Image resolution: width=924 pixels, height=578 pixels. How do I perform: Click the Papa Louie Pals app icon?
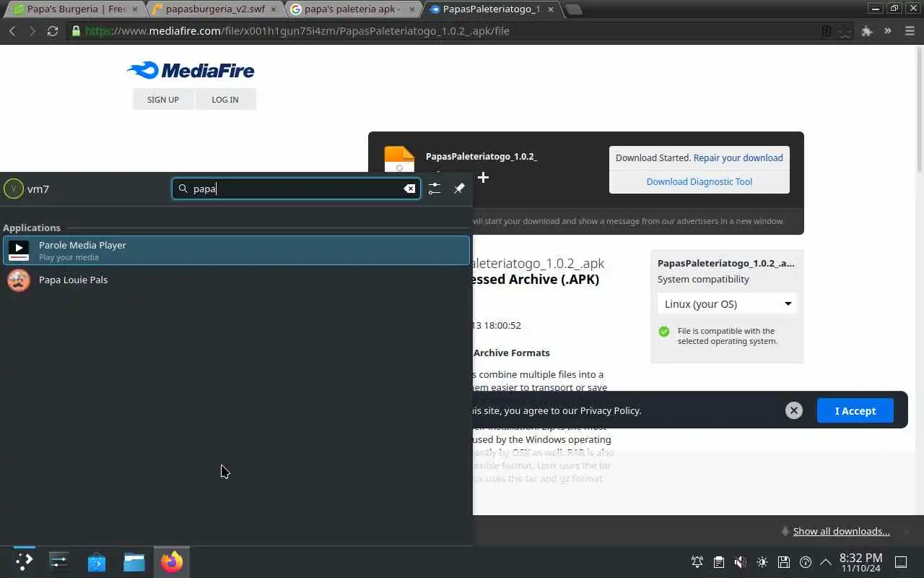click(x=19, y=280)
